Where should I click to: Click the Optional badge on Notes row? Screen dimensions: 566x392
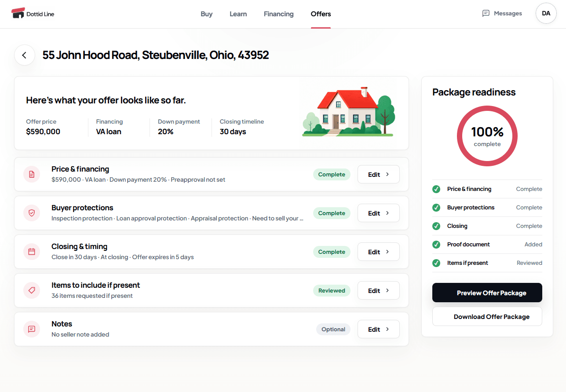point(333,329)
